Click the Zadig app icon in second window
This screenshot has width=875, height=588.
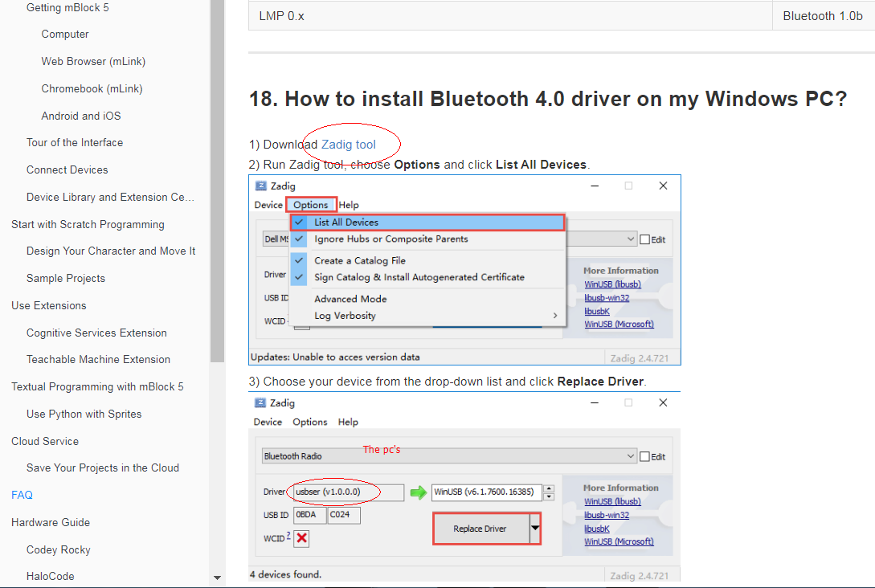(260, 402)
